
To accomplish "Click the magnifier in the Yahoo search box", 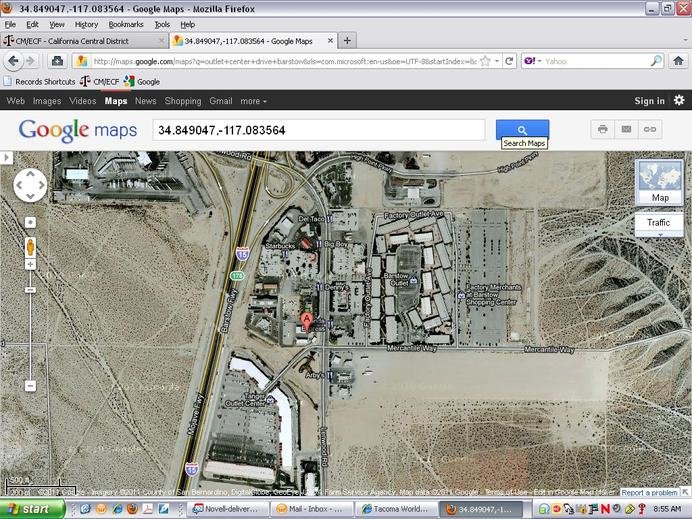I will [656, 61].
